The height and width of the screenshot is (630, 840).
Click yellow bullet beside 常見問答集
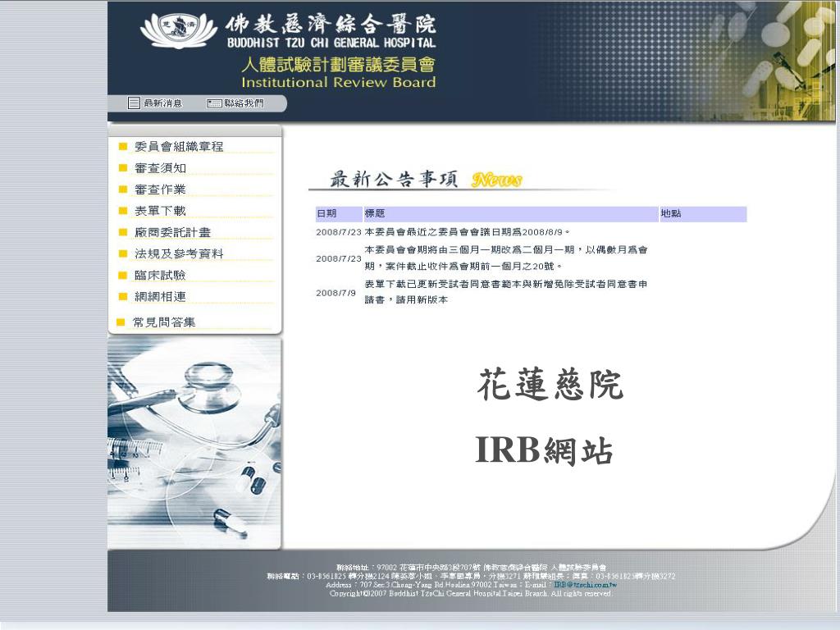pyautogui.click(x=121, y=322)
